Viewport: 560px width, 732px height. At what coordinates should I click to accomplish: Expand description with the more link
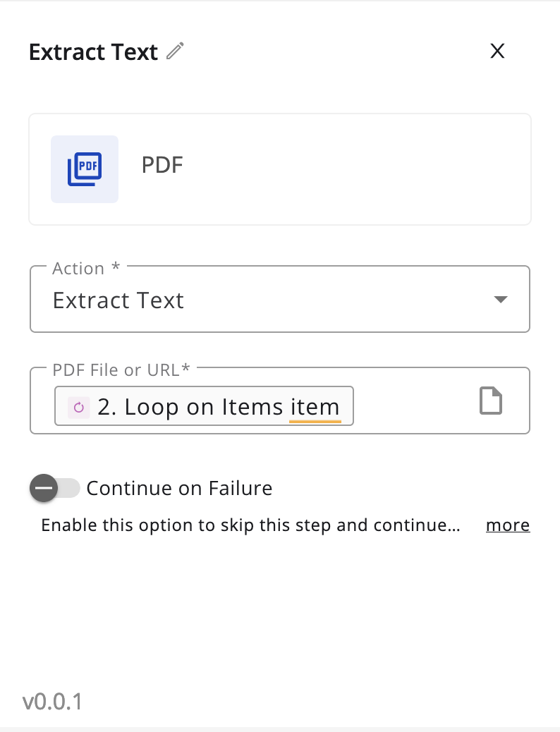tap(508, 525)
